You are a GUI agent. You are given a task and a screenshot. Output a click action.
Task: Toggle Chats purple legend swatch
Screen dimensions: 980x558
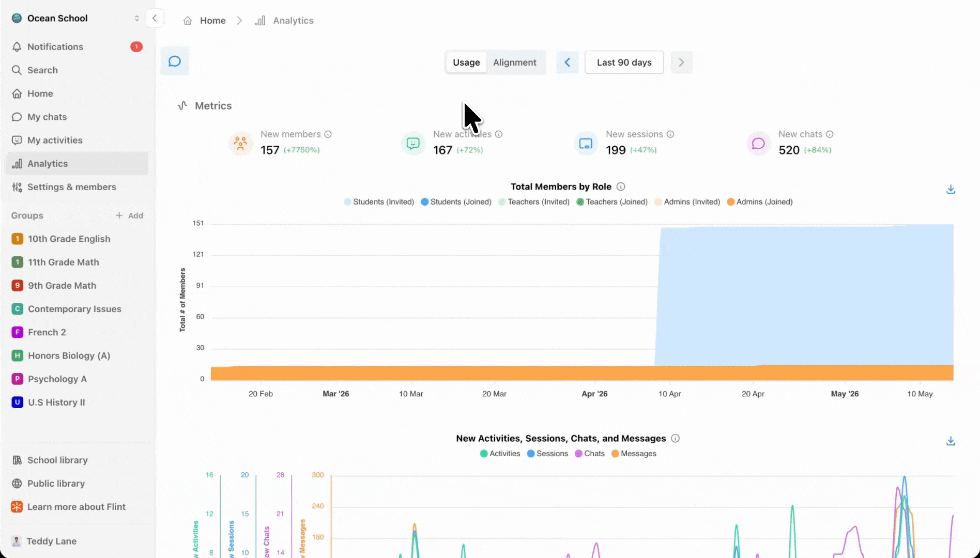coord(578,454)
